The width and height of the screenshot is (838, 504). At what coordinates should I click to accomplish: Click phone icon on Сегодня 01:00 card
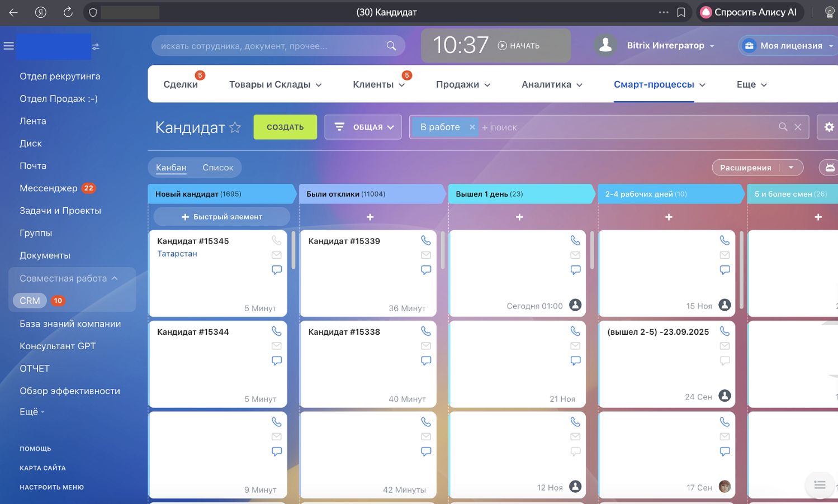pos(575,240)
